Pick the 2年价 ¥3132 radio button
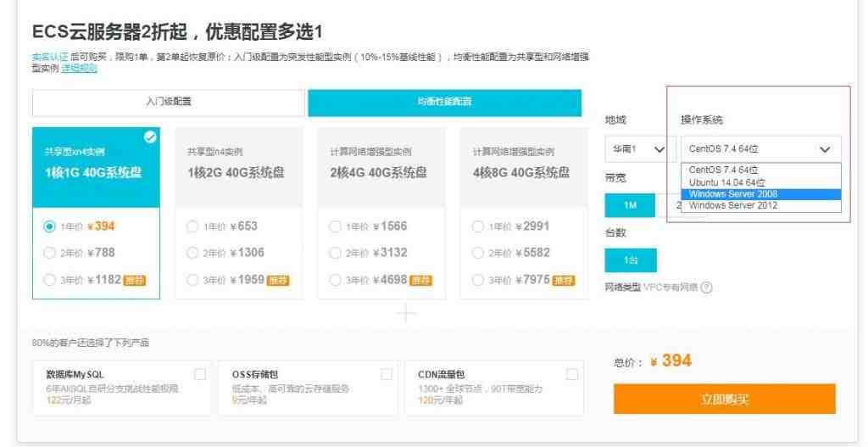 coord(335,253)
